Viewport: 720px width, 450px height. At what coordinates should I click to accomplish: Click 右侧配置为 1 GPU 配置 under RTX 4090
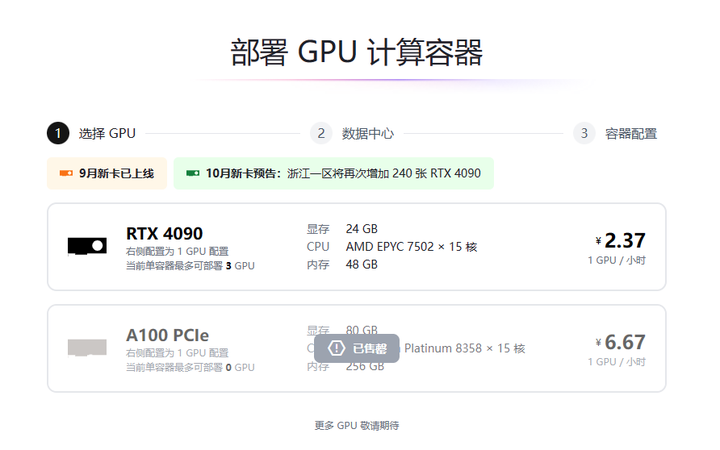(177, 251)
